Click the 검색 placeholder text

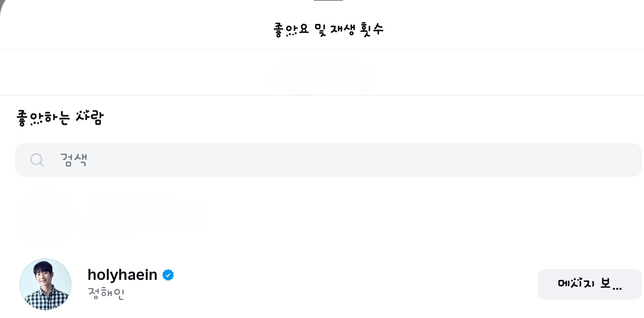pos(74,160)
